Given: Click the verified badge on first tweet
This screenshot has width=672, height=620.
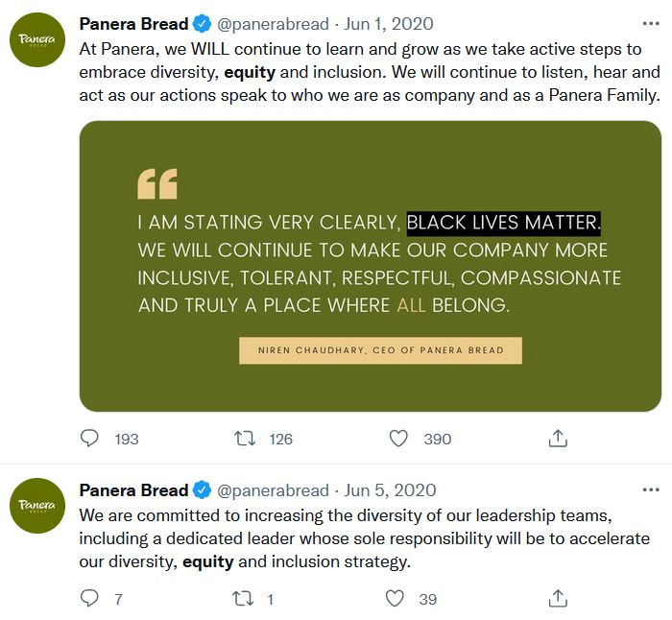Looking at the screenshot, I should tap(202, 24).
